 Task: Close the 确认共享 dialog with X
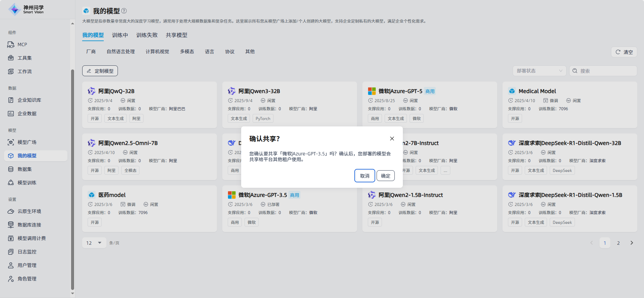392,139
